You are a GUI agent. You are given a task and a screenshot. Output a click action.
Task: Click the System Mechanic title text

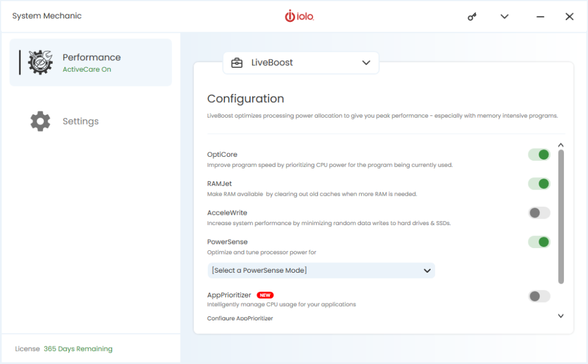tap(47, 16)
